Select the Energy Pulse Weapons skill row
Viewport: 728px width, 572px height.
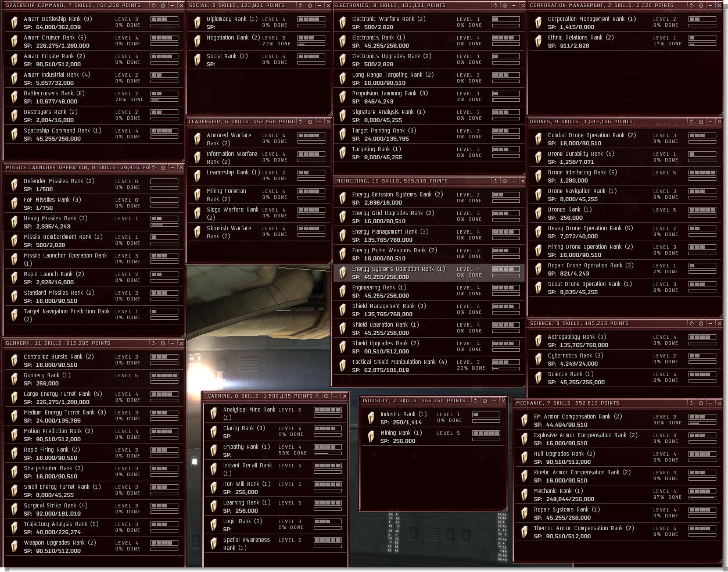429,254
